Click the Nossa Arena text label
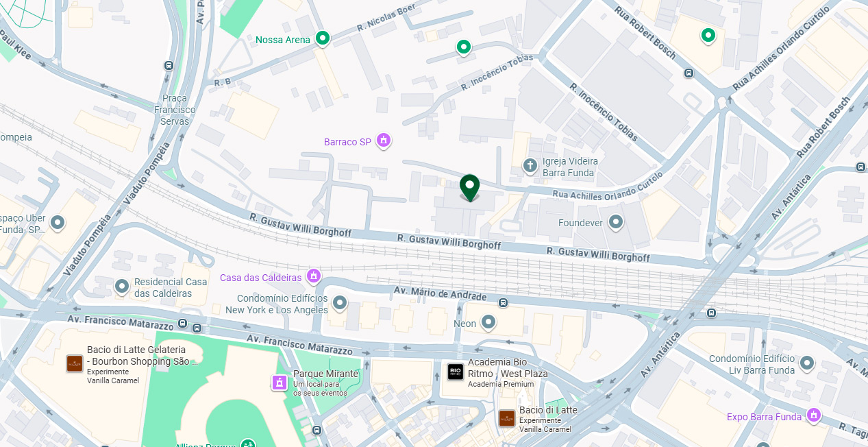868x447 pixels. (x=283, y=40)
